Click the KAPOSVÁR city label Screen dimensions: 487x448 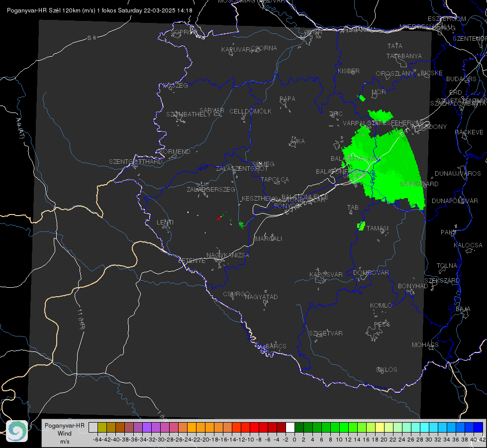(x=326, y=274)
